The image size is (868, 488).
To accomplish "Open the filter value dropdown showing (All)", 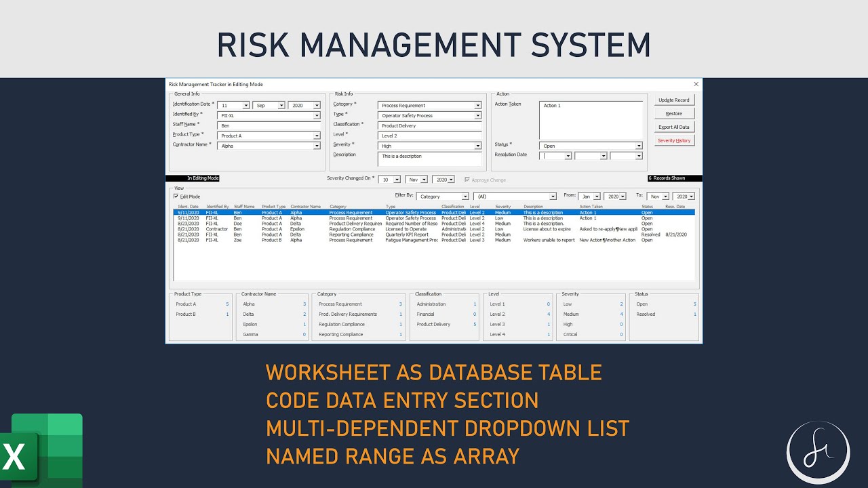I will 553,197.
